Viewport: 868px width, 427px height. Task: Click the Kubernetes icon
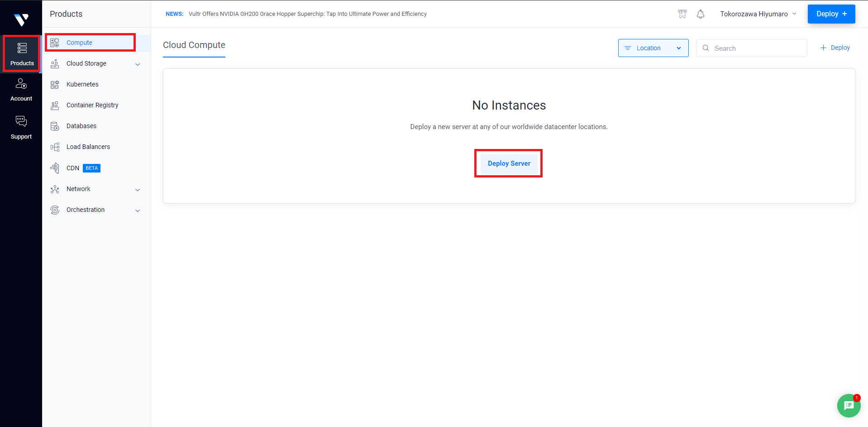(55, 84)
